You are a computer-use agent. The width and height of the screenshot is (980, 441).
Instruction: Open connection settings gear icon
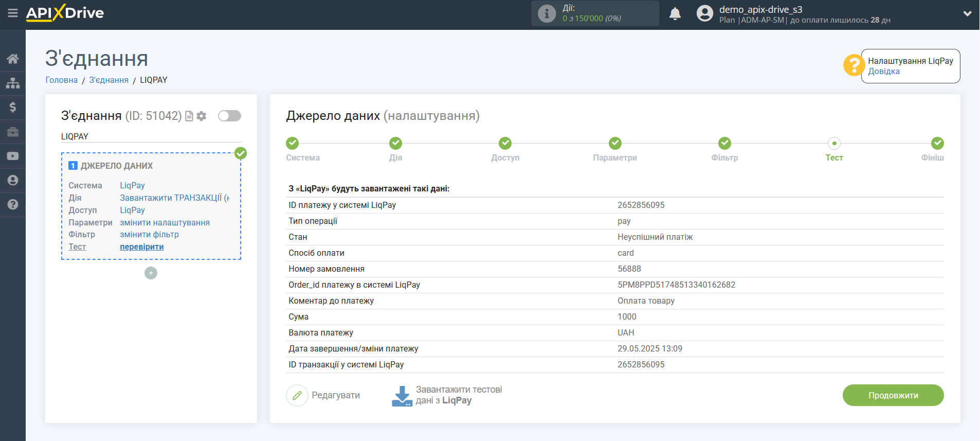(x=202, y=116)
